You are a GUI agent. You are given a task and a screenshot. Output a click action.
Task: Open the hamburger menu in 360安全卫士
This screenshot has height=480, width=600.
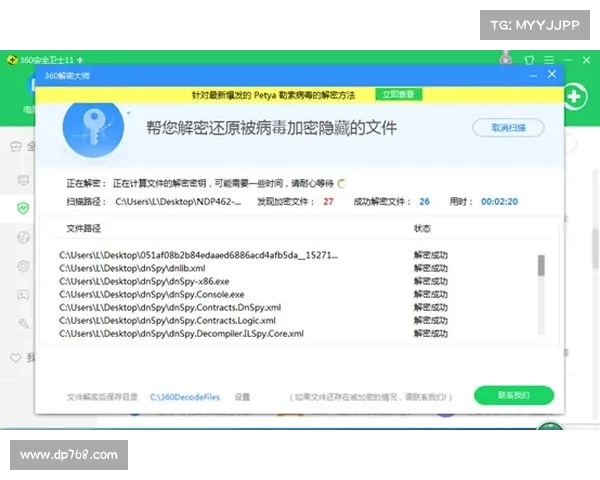click(x=549, y=60)
